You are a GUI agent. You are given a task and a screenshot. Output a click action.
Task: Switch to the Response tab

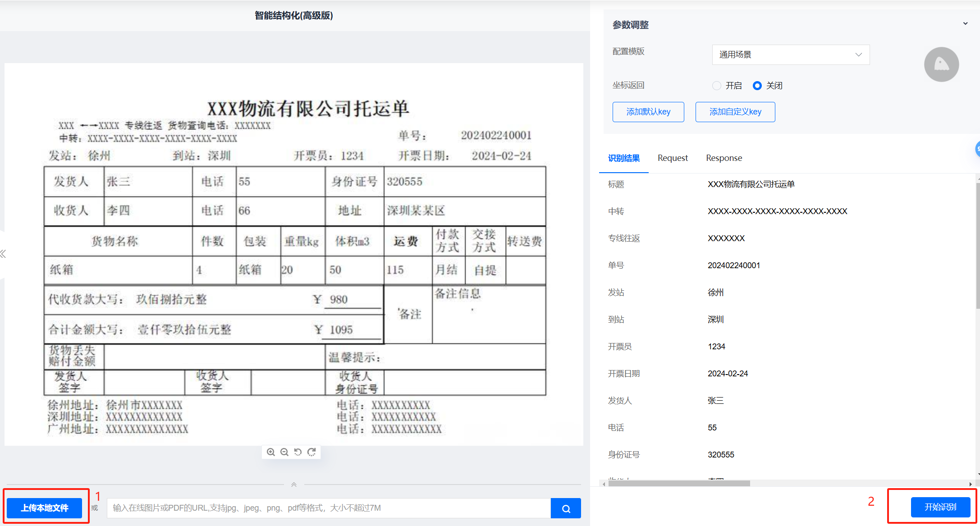click(x=724, y=158)
